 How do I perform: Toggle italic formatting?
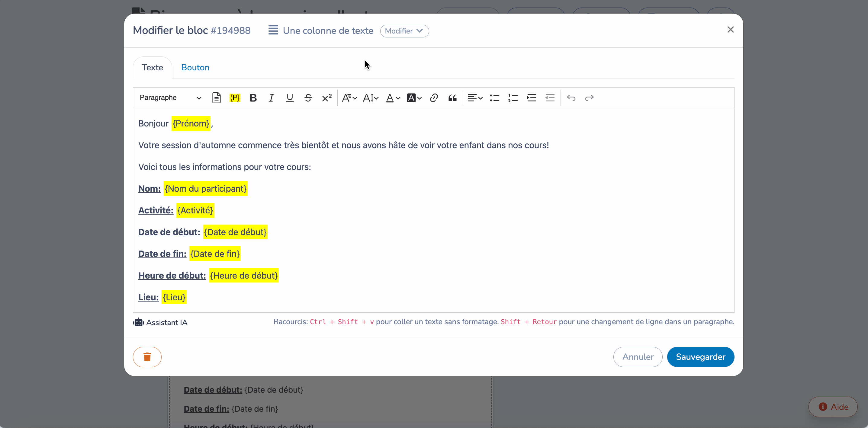pos(271,98)
